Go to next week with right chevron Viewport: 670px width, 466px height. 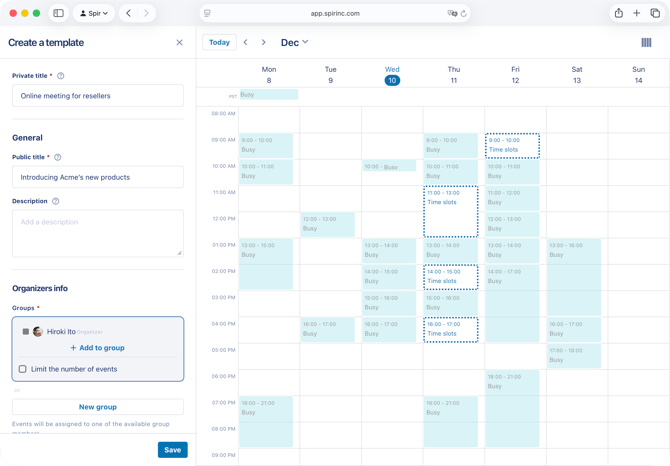(x=264, y=43)
